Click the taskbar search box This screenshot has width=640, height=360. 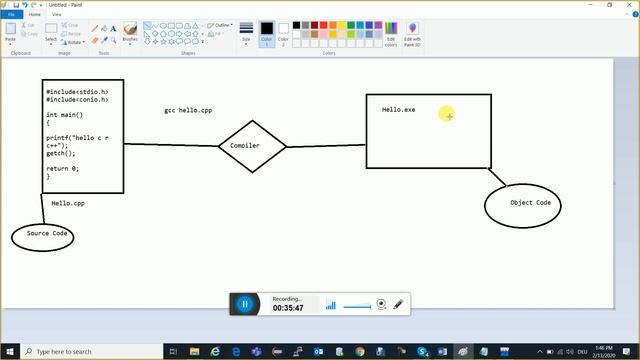92,351
